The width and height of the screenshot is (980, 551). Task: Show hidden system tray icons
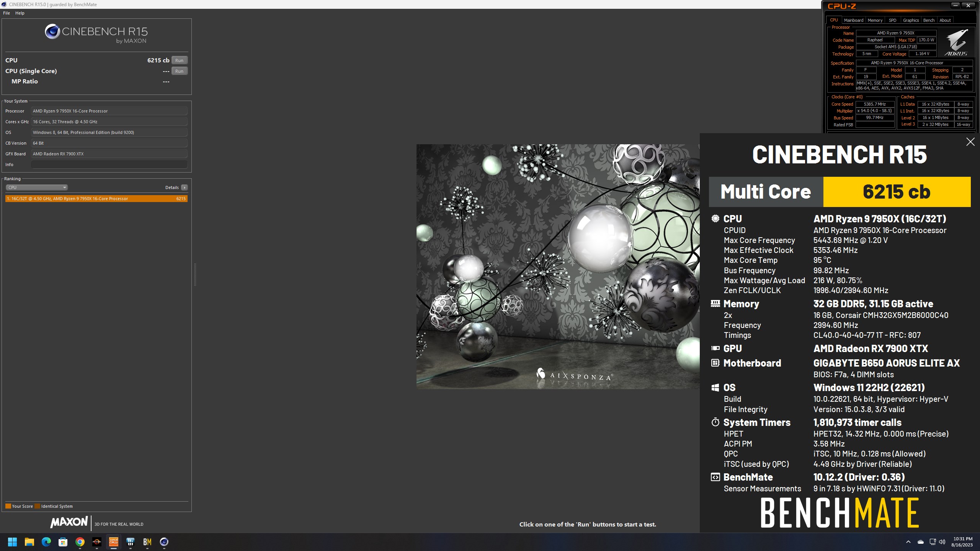(908, 542)
